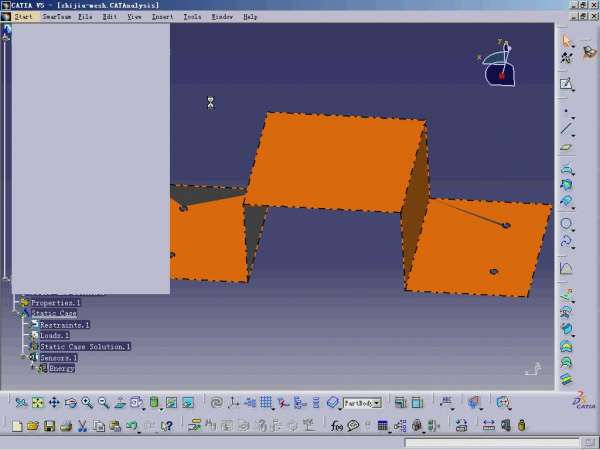Click the Fit All In view icon
The height and width of the screenshot is (450, 600).
[37, 403]
